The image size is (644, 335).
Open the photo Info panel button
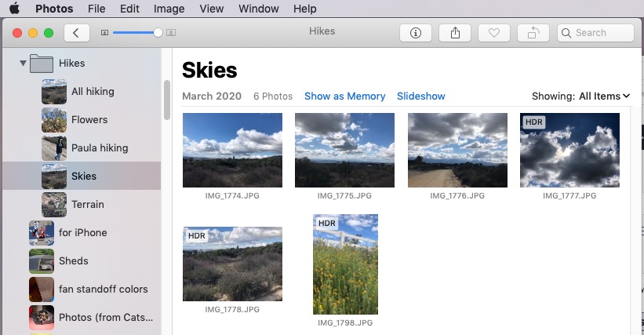[x=416, y=33]
